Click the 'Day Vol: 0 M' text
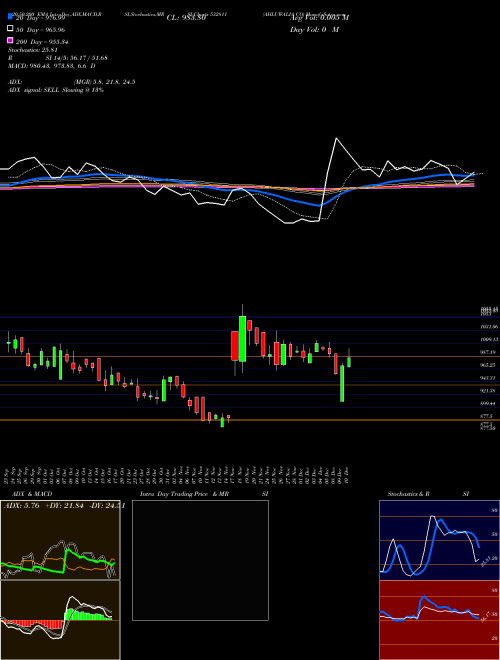The image size is (500, 660). click(x=314, y=29)
